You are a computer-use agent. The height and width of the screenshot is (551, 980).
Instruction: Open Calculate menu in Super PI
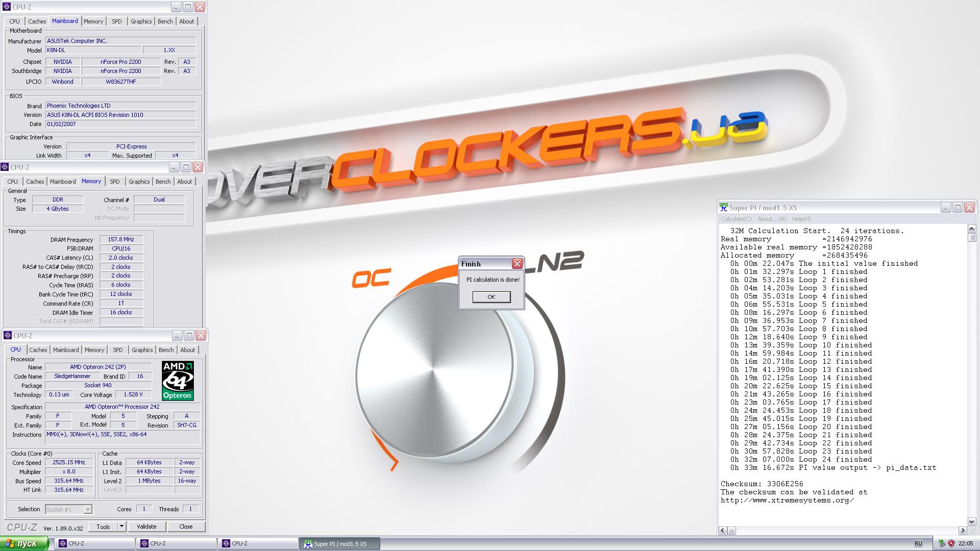[736, 219]
